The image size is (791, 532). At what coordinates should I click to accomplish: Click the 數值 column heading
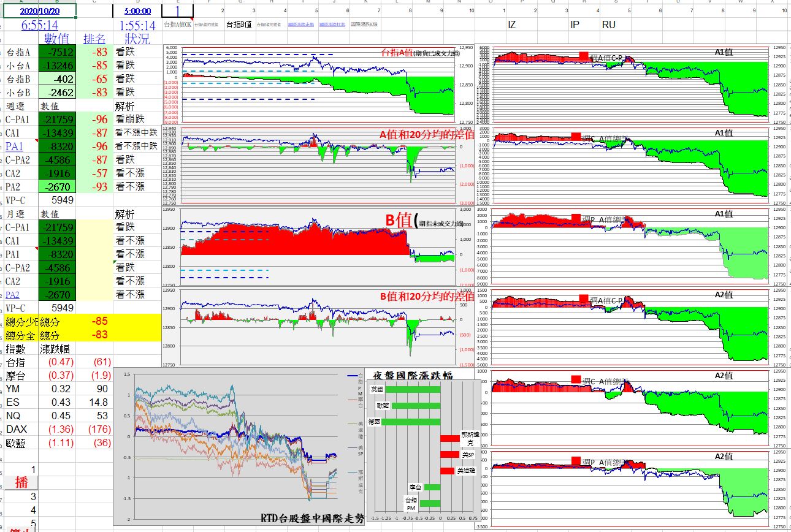click(x=57, y=39)
